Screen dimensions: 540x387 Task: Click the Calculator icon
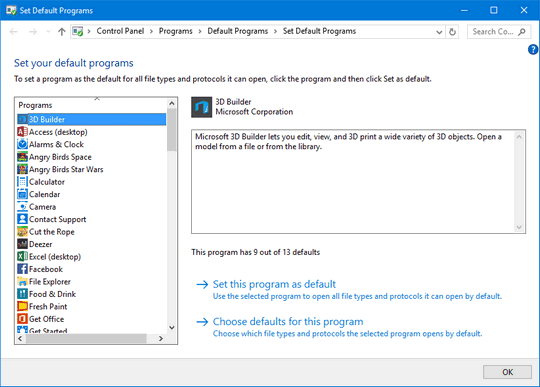tap(22, 182)
